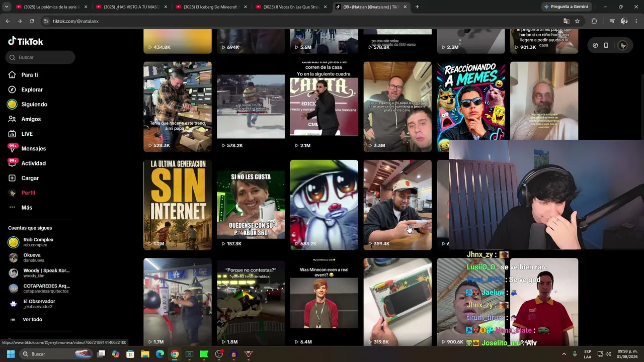644x362 pixels.
Task: Open the taskbar clock and calendar
Action: pos(627,354)
